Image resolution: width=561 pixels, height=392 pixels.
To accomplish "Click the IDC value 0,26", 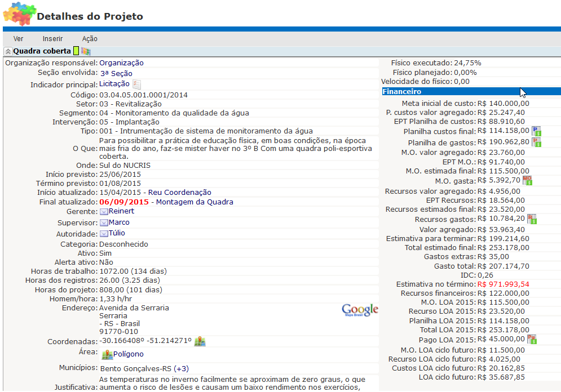I will tap(485, 275).
